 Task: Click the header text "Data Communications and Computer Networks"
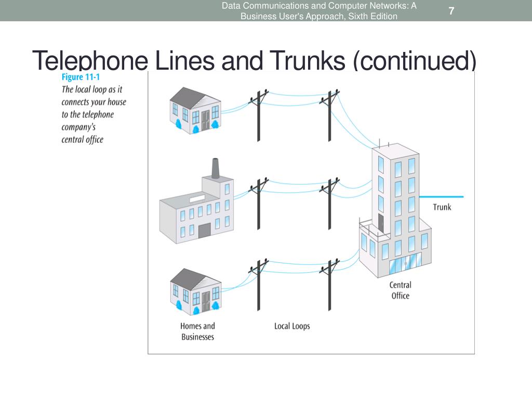pyautogui.click(x=314, y=5)
